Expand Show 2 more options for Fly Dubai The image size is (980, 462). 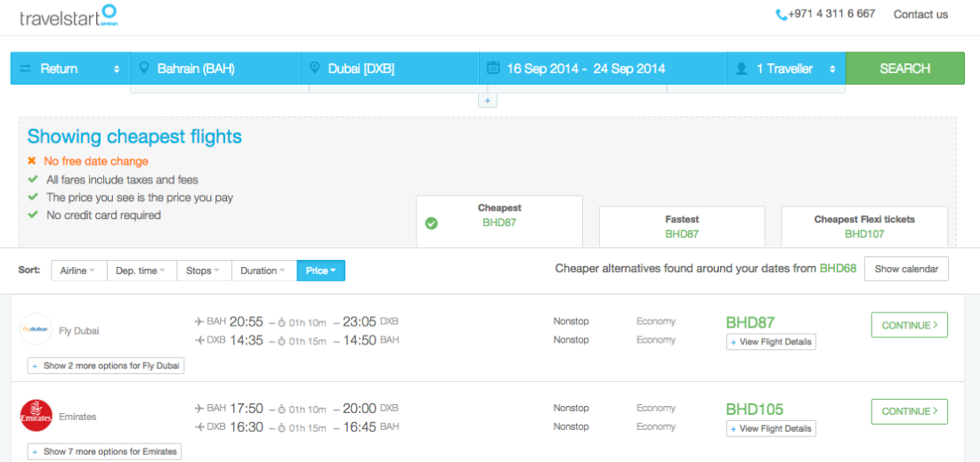click(x=106, y=366)
